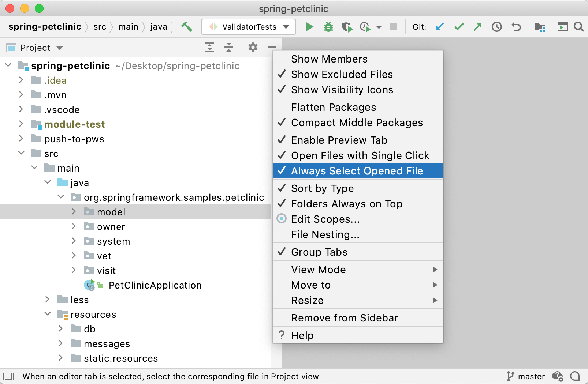588x384 pixels.
Task: Click Expand All icon in Project panel
Action: click(x=210, y=47)
